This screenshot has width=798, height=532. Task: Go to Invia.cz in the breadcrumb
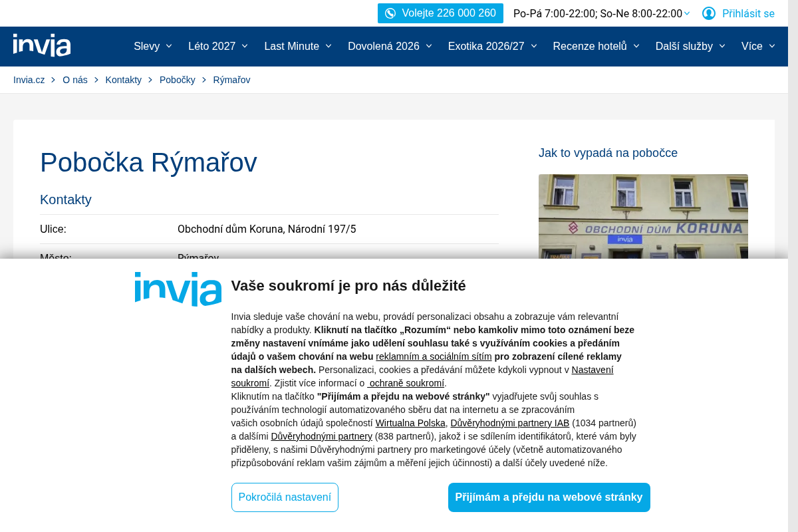(x=29, y=80)
